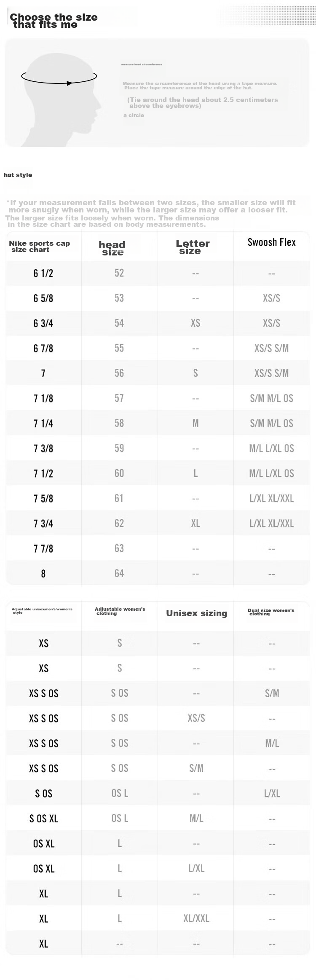Select the 'Adjustable women's clothing' header
This screenshot has width=316, height=980.
coord(120,611)
